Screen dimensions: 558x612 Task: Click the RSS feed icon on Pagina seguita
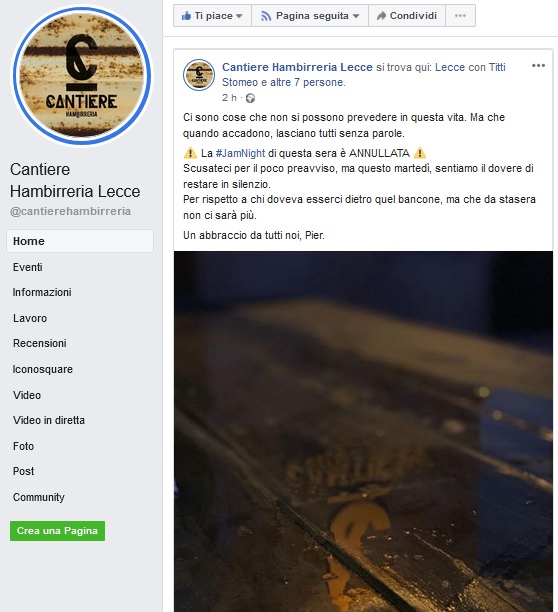pos(266,16)
